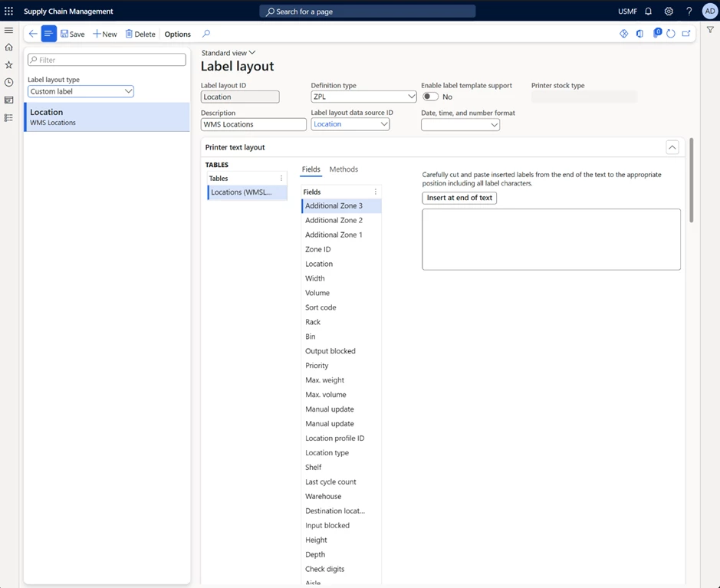Image resolution: width=720 pixels, height=588 pixels.
Task: Toggle Enable label template support switch
Action: [430, 97]
